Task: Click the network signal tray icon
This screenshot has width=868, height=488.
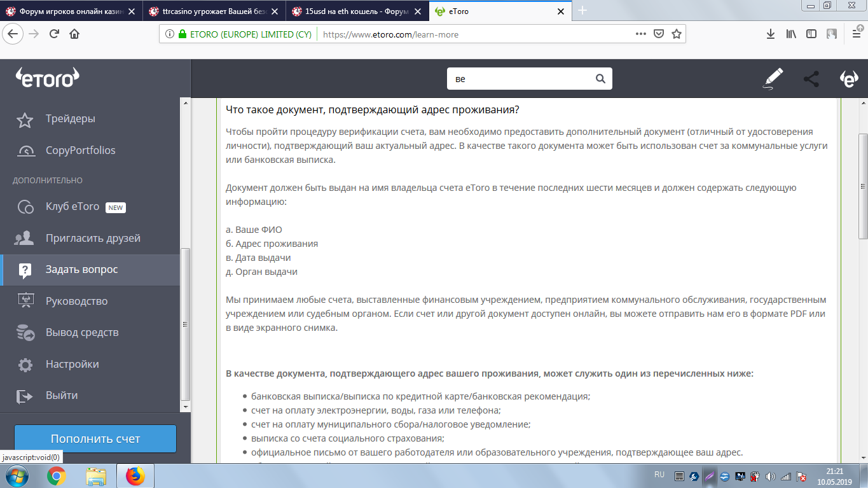Action: 787,476
